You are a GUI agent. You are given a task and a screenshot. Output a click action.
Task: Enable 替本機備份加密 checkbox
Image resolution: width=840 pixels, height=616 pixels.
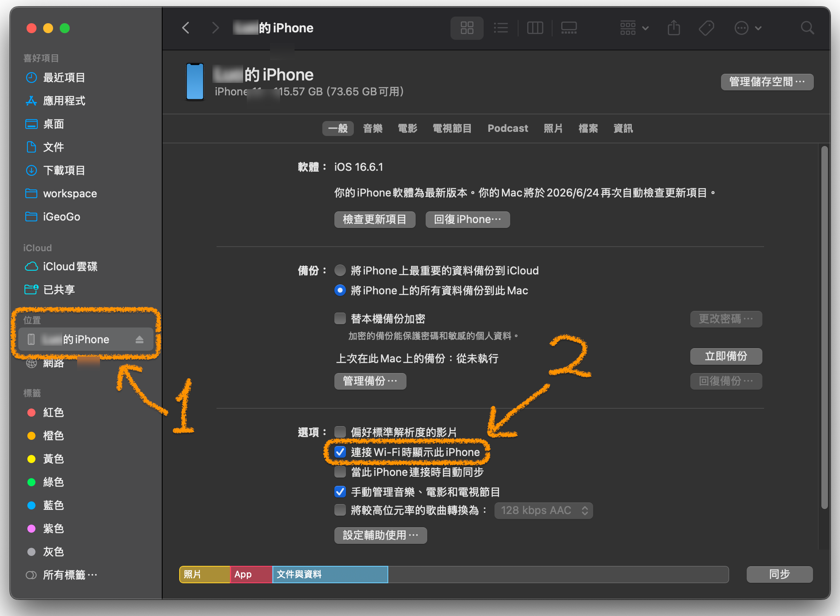point(340,318)
